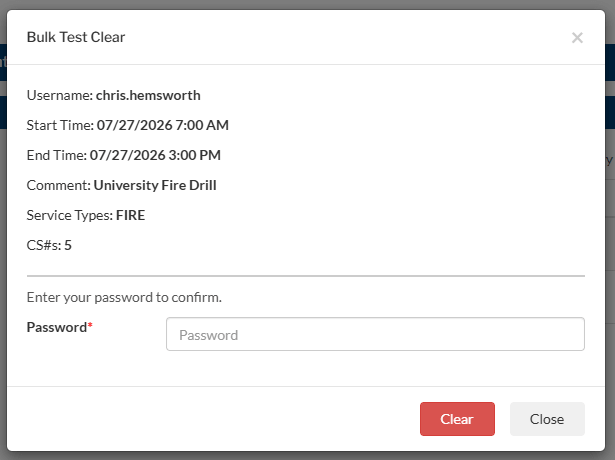Click the Password field label

coord(56,327)
